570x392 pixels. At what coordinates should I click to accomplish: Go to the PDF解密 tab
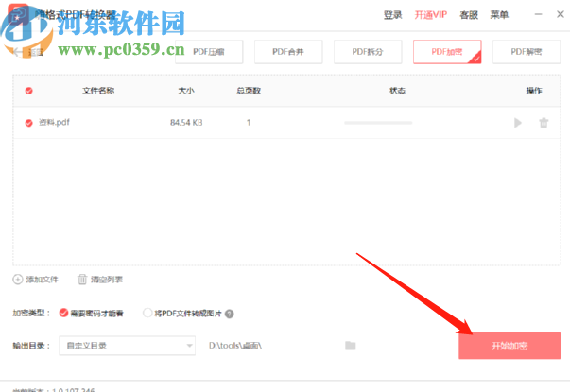tap(527, 52)
